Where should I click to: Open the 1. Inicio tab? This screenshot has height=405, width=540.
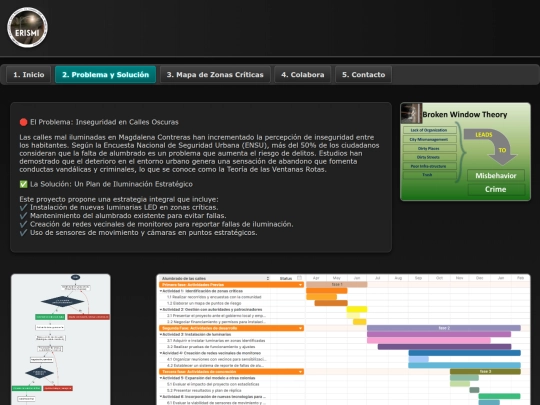(x=29, y=75)
